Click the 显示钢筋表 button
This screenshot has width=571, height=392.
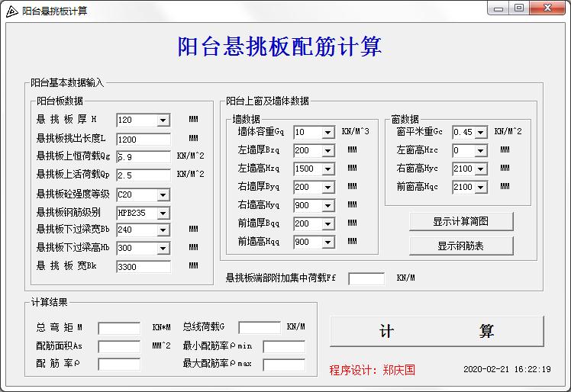click(461, 246)
